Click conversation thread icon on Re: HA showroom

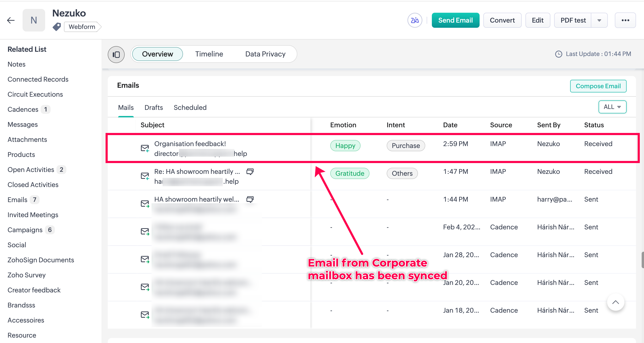click(x=250, y=171)
